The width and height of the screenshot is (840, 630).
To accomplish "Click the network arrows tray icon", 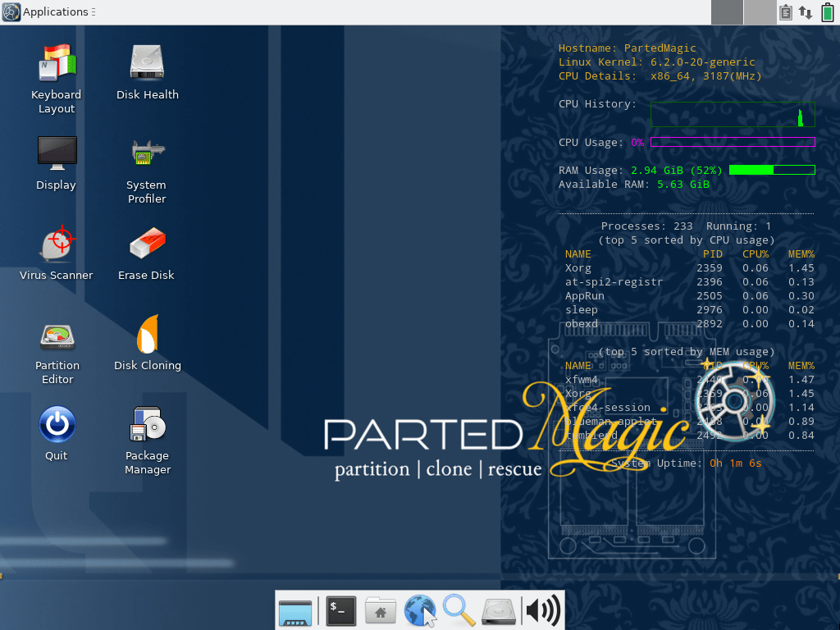I will point(806,12).
